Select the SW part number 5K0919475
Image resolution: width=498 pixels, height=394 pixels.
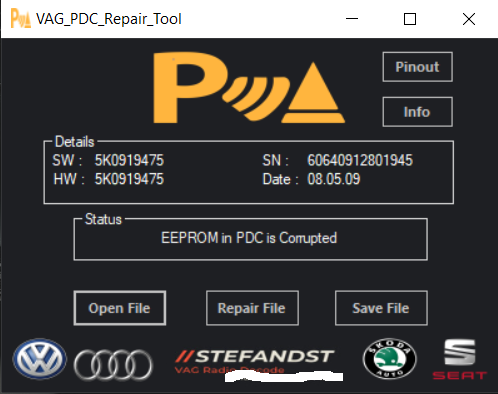coord(129,160)
